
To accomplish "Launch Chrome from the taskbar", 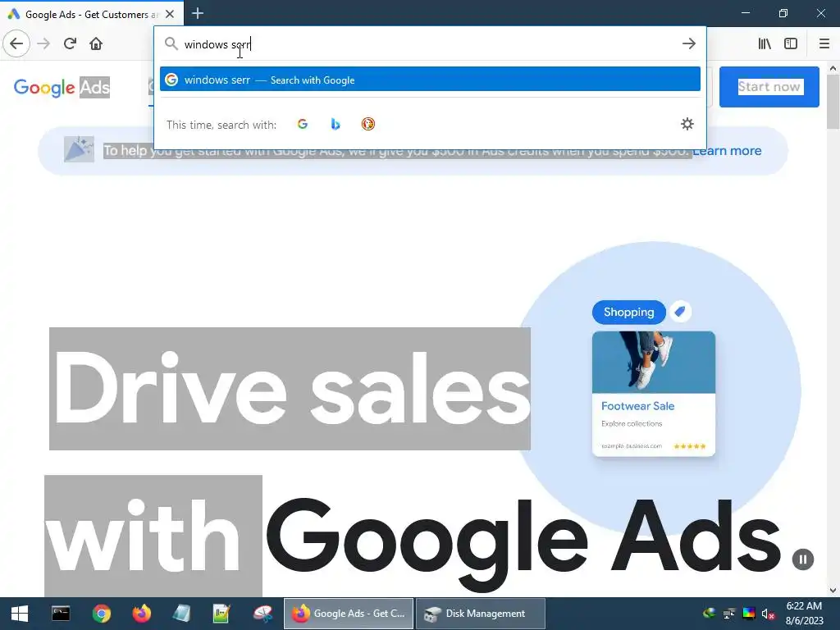I will tap(101, 614).
